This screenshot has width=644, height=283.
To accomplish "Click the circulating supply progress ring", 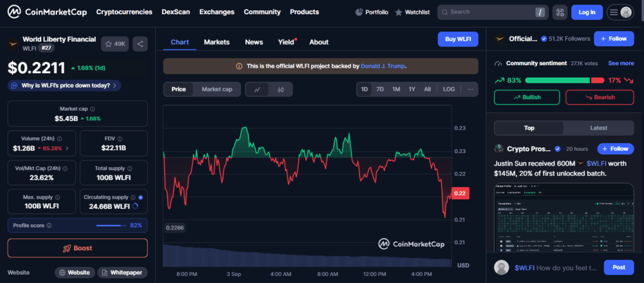I will pyautogui.click(x=135, y=206).
